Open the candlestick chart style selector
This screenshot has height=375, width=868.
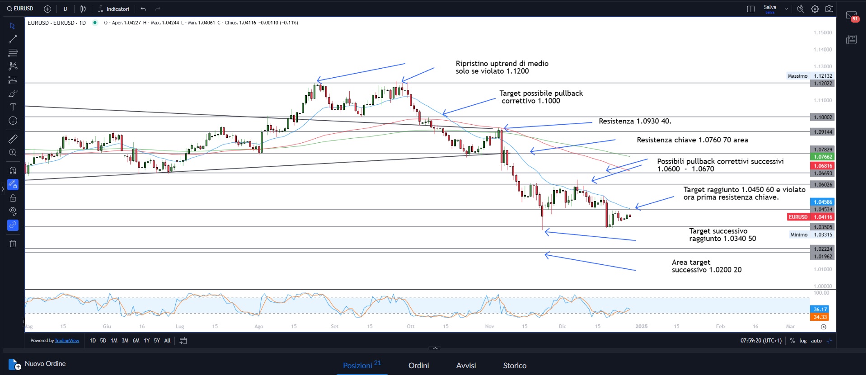(x=83, y=9)
